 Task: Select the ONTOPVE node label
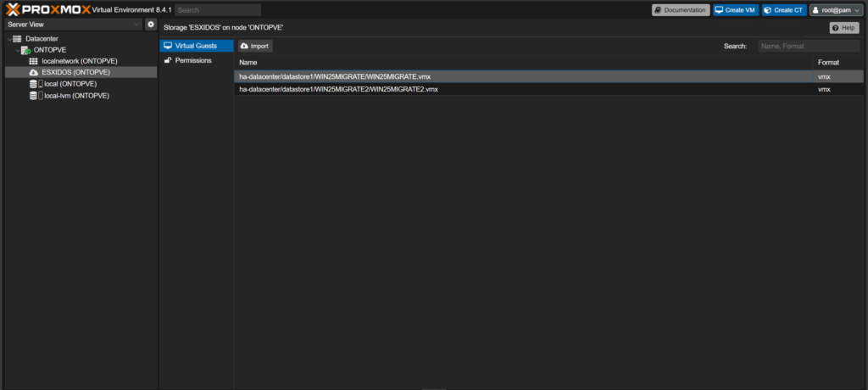[x=50, y=50]
